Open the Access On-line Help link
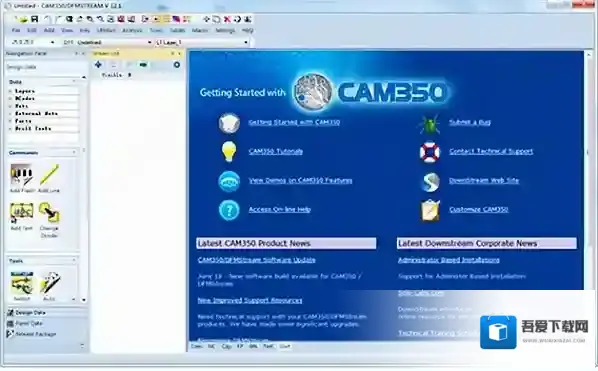This screenshot has width=598, height=371. [280, 209]
